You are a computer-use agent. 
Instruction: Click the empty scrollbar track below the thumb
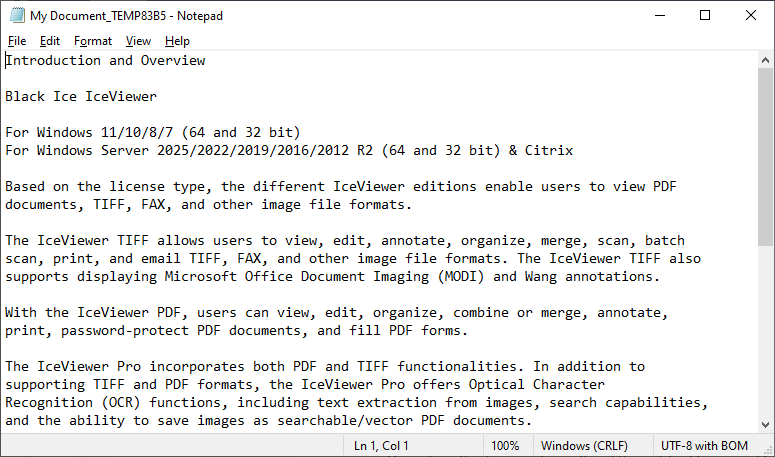pos(765,331)
